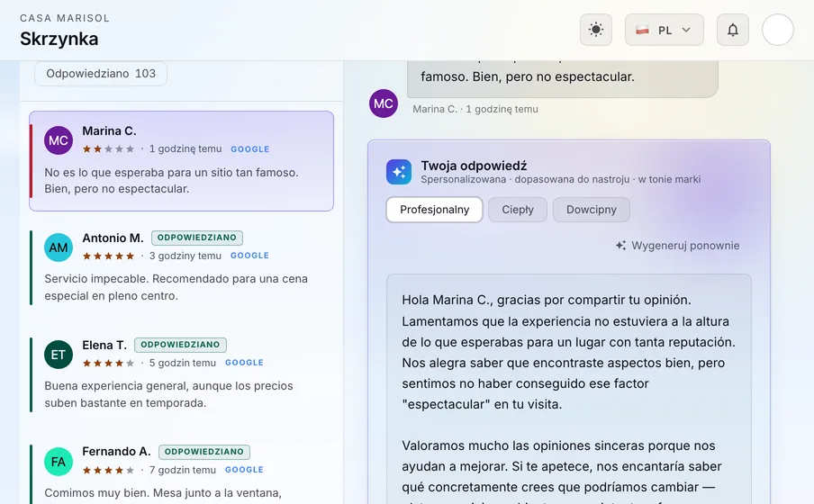Click the Polish flag icon
Screen dimensions: 814x504
[x=642, y=30]
